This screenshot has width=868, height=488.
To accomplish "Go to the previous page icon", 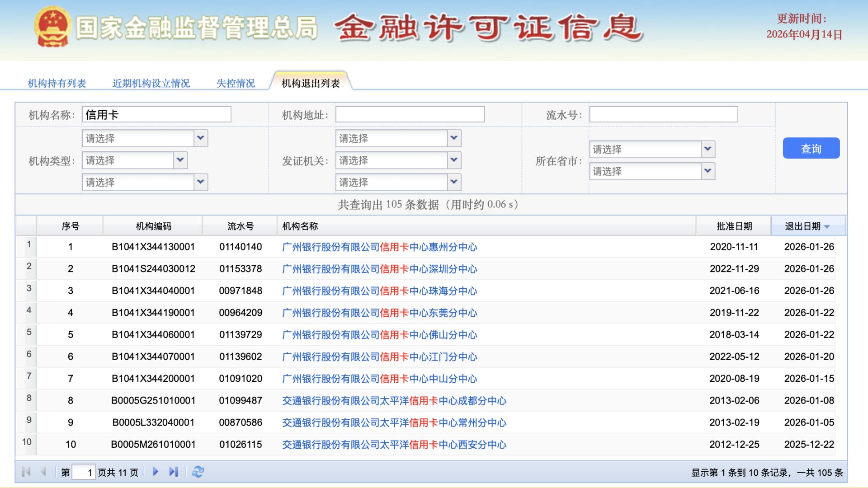I will point(44,471).
